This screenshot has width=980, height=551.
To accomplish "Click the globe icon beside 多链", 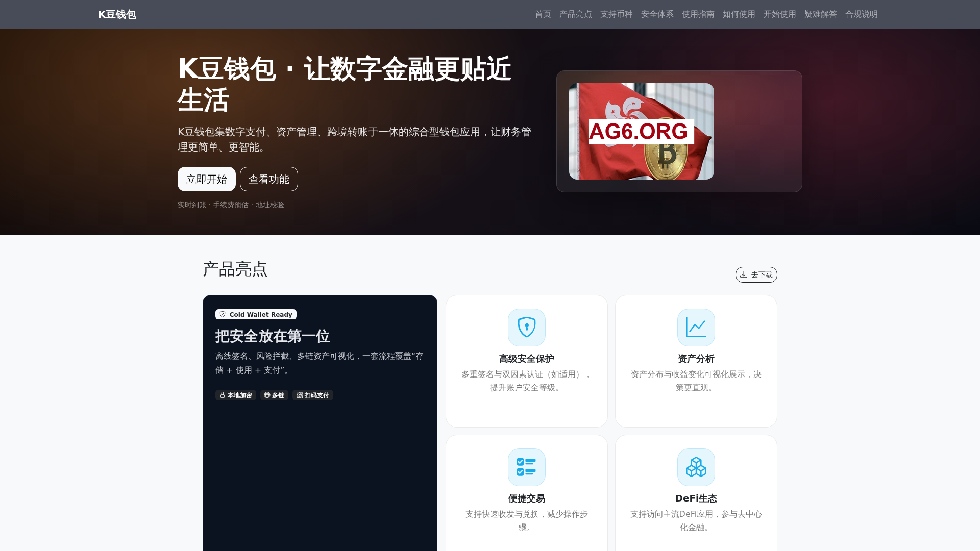I will pyautogui.click(x=267, y=395).
